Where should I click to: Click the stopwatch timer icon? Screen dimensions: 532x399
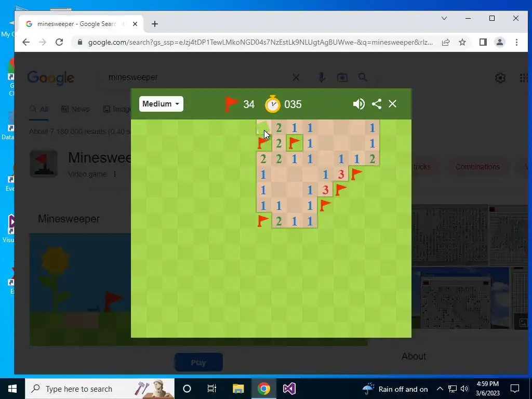pyautogui.click(x=273, y=104)
